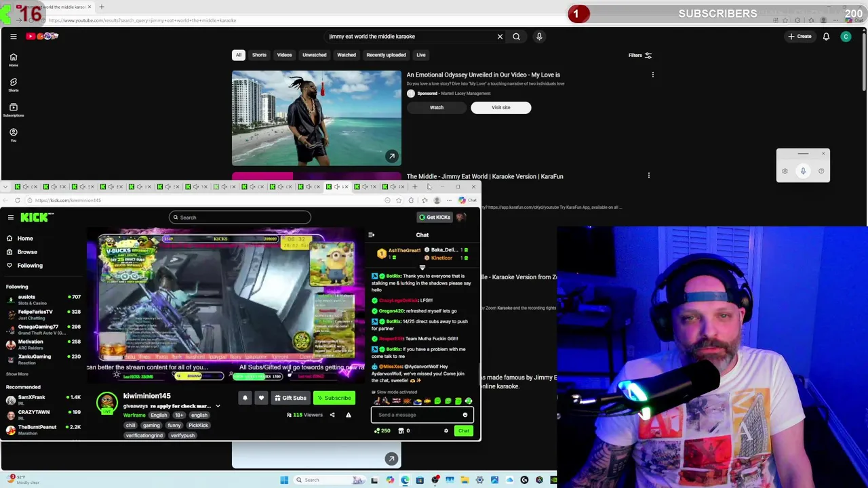Select the Shorts filter chip
The width and height of the screenshot is (868, 488).
point(259,55)
